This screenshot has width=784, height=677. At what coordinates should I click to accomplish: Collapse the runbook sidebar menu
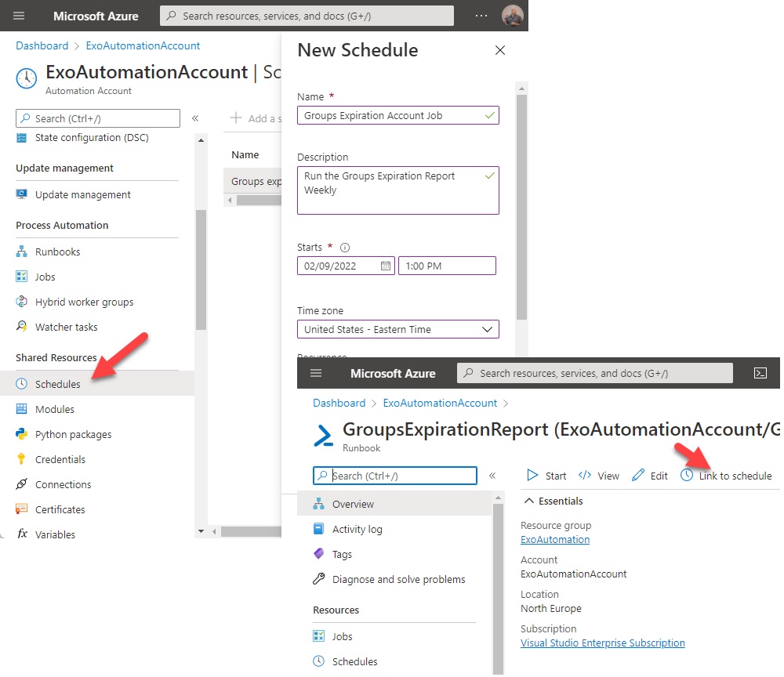[x=492, y=476]
